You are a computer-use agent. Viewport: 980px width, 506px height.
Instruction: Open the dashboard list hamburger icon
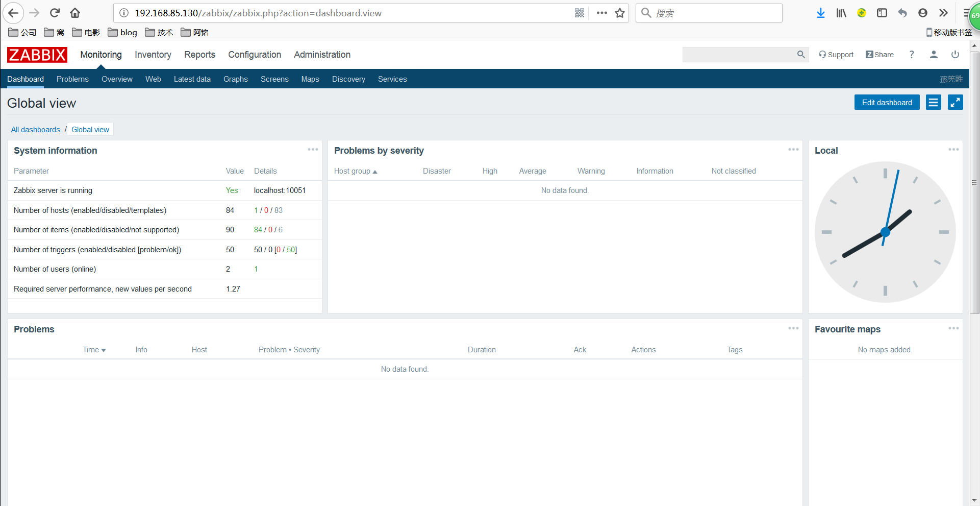pyautogui.click(x=933, y=102)
